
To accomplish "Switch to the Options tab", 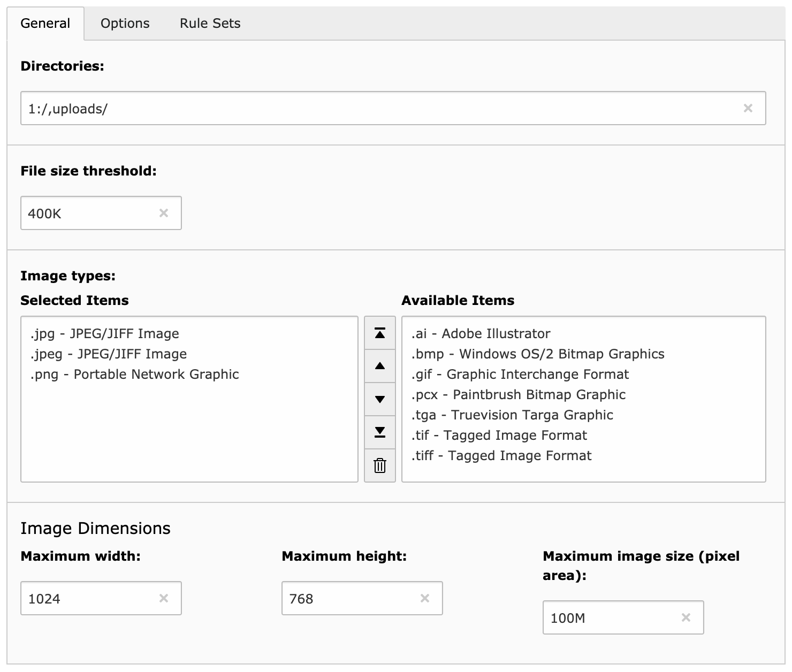I will click(125, 23).
